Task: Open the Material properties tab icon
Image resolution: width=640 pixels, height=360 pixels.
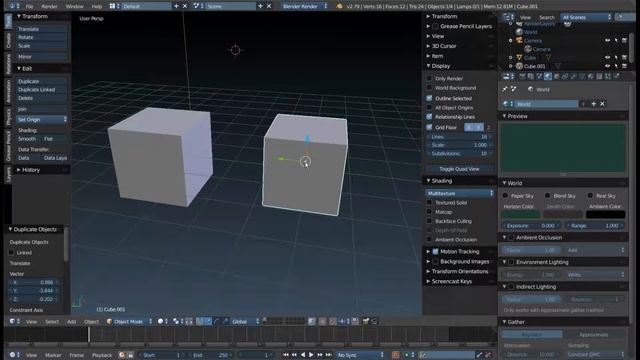Action: (x=591, y=77)
